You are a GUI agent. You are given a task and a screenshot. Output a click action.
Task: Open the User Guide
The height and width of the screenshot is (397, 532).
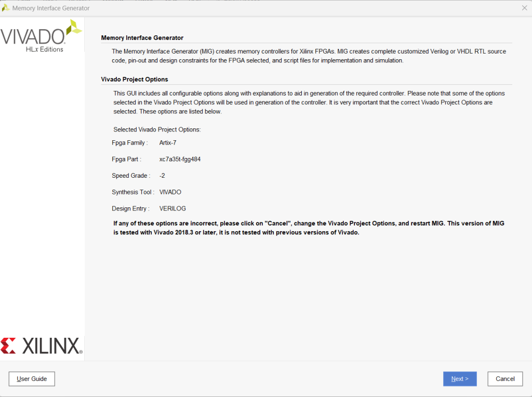coord(32,379)
